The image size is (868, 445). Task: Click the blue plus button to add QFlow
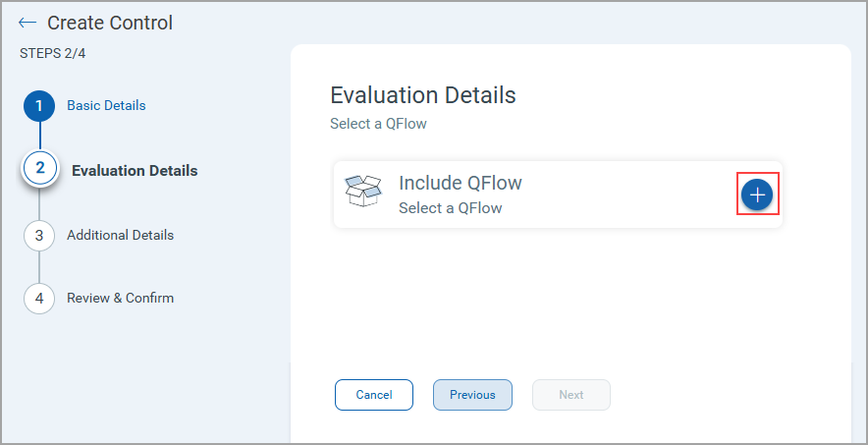click(x=757, y=195)
